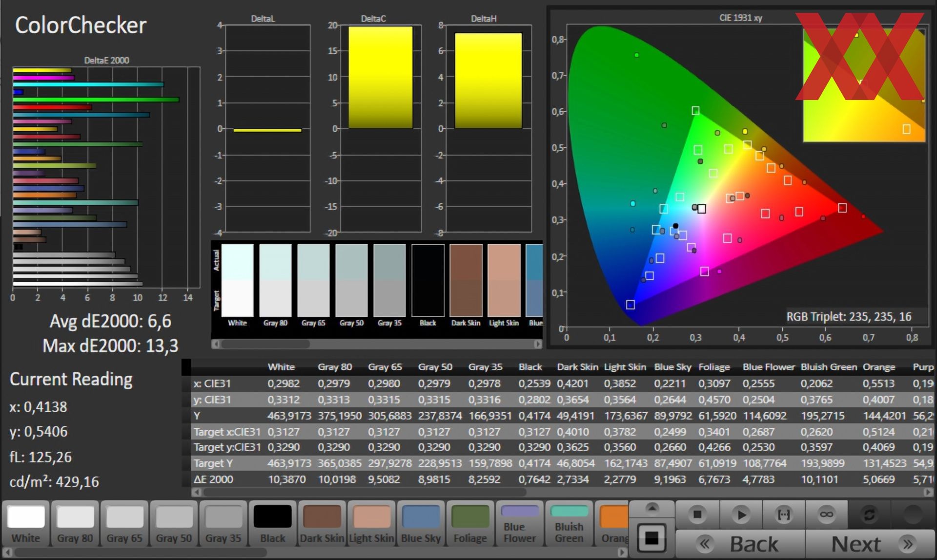Click right arrow of swatch comparison scrollbar
The image size is (937, 560).
pos(538,344)
